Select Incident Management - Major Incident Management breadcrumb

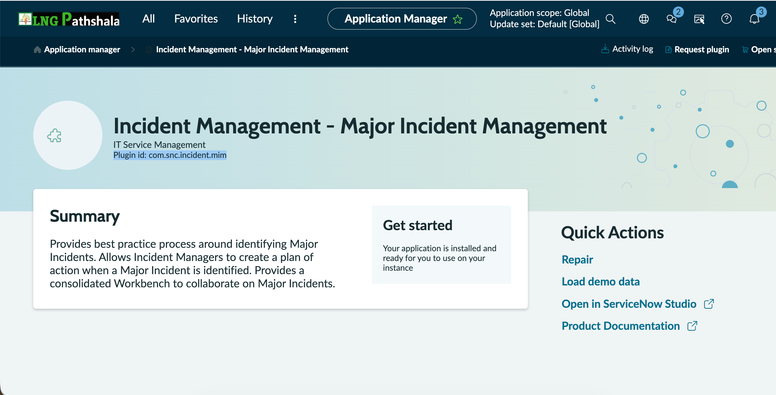[x=252, y=49]
